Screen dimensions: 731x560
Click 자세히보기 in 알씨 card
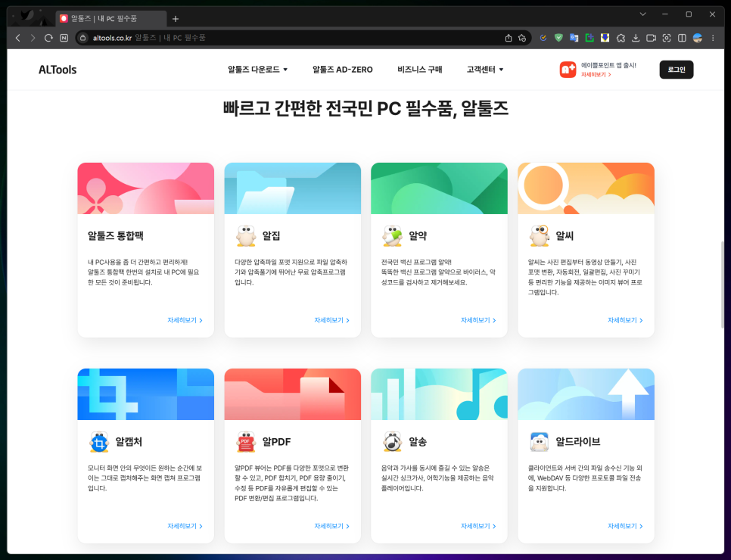625,320
